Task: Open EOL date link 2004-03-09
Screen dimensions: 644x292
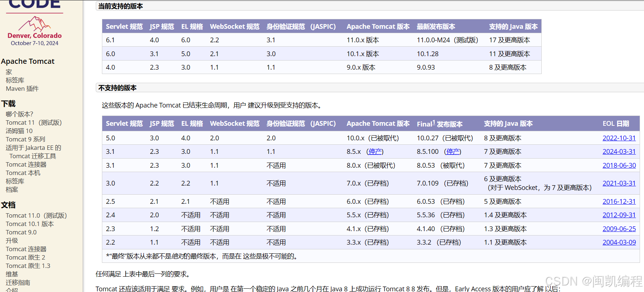Action: click(619, 242)
